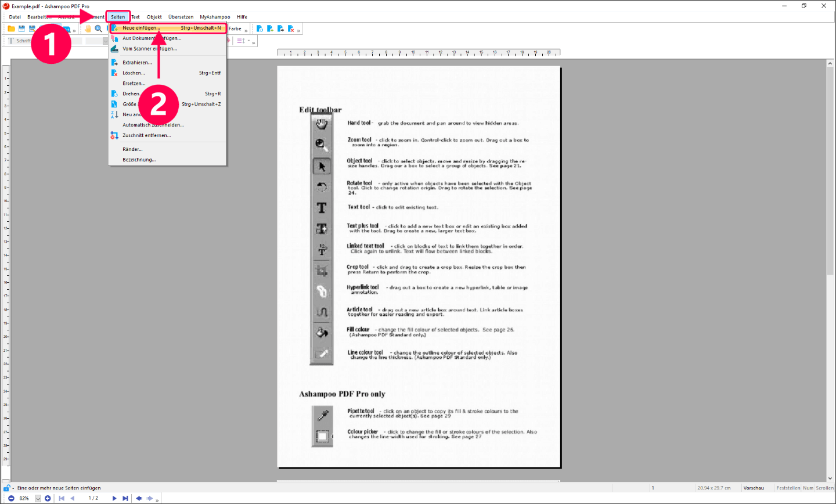Open the Hilfe menu
The width and height of the screenshot is (836, 504).
tap(242, 17)
